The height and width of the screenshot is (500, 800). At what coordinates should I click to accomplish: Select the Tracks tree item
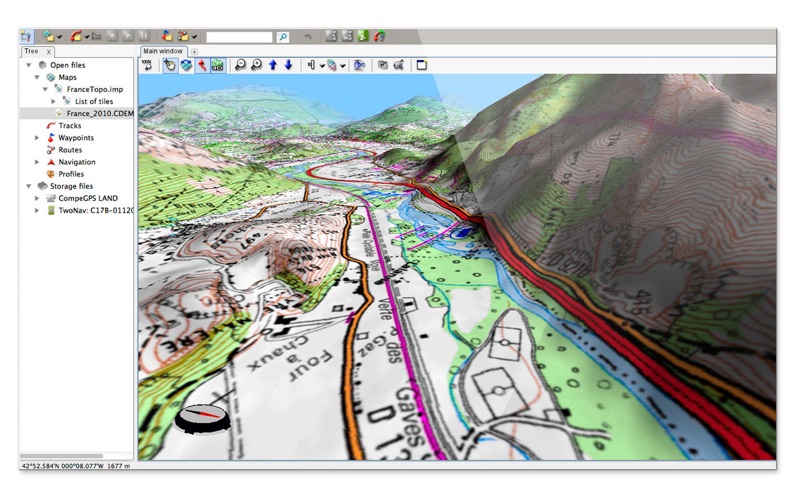point(69,126)
